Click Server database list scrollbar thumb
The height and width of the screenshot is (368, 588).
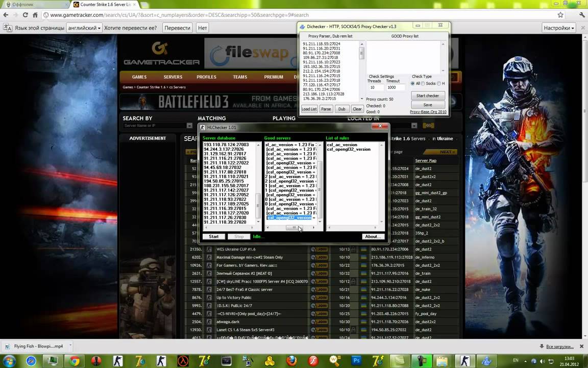[258, 206]
